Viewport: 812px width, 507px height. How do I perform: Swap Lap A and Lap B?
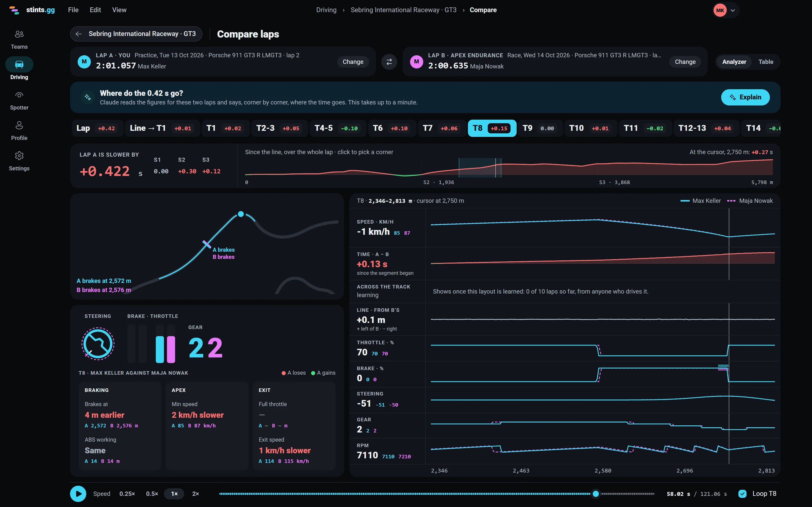[389, 62]
